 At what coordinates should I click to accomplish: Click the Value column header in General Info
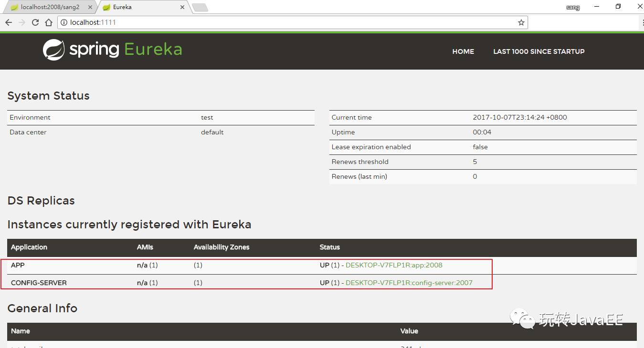[409, 331]
